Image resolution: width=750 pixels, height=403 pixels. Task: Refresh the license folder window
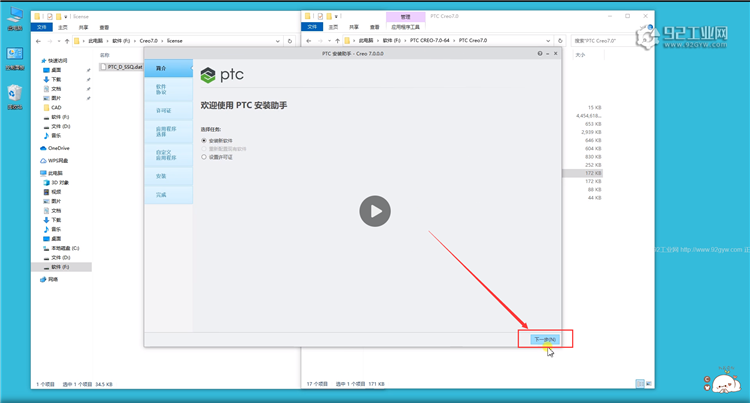click(x=290, y=41)
